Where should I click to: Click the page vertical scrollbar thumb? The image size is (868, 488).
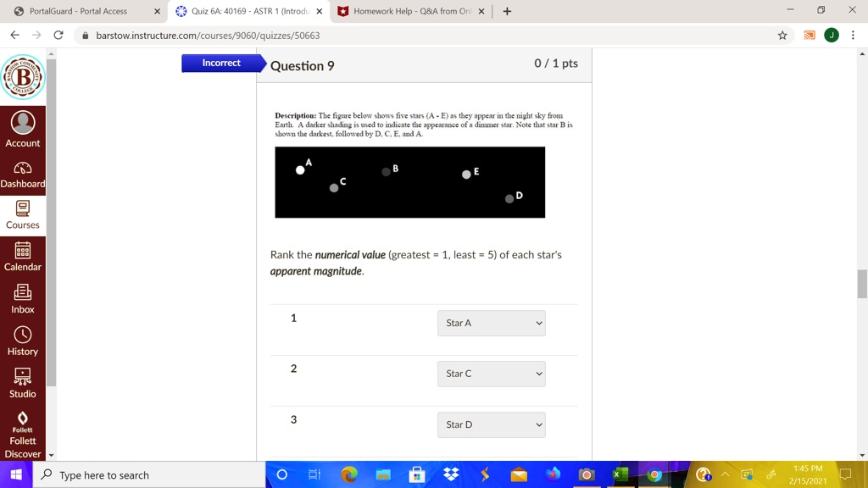point(862,284)
